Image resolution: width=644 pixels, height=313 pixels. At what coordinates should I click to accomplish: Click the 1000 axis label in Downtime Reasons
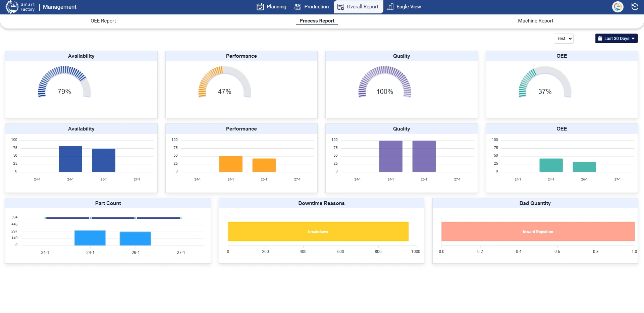[x=416, y=252]
